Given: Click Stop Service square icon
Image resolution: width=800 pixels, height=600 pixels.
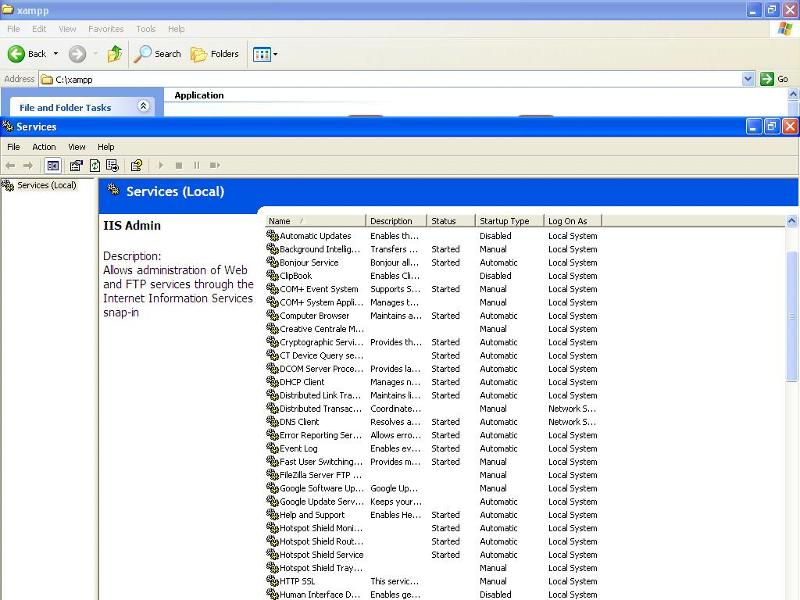Looking at the screenshot, I should [x=179, y=165].
